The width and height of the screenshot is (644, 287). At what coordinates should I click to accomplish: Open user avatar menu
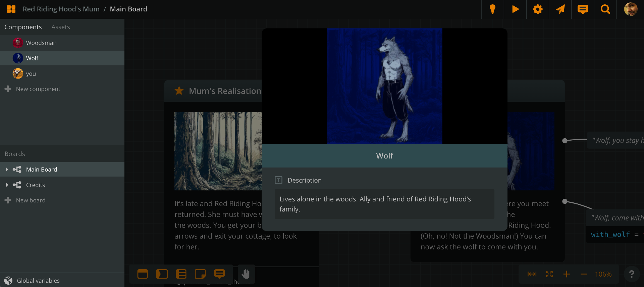click(x=631, y=9)
